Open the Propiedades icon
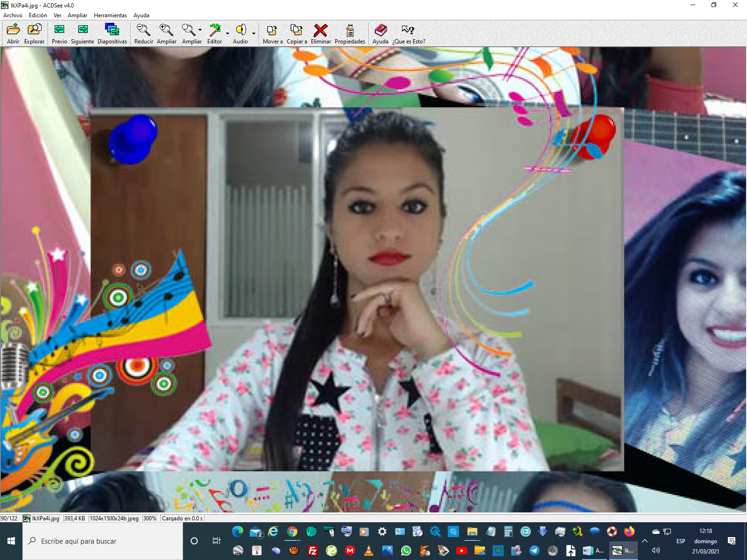Viewport: 747px width, 560px height. click(350, 30)
